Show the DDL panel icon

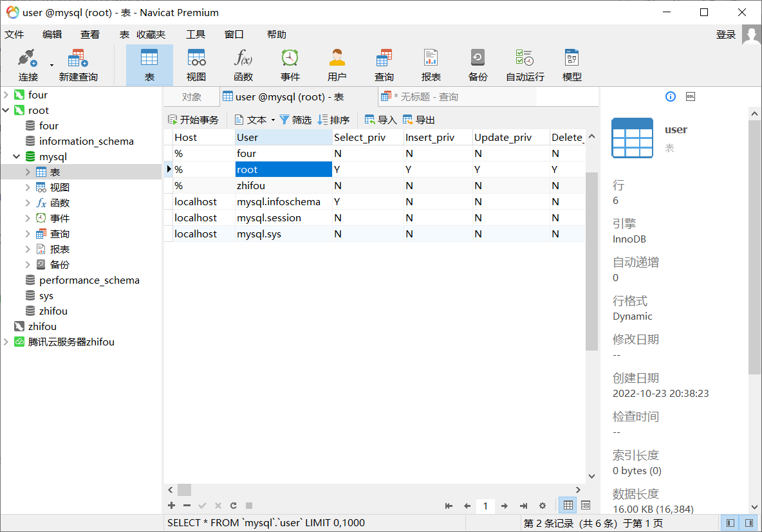(x=690, y=96)
